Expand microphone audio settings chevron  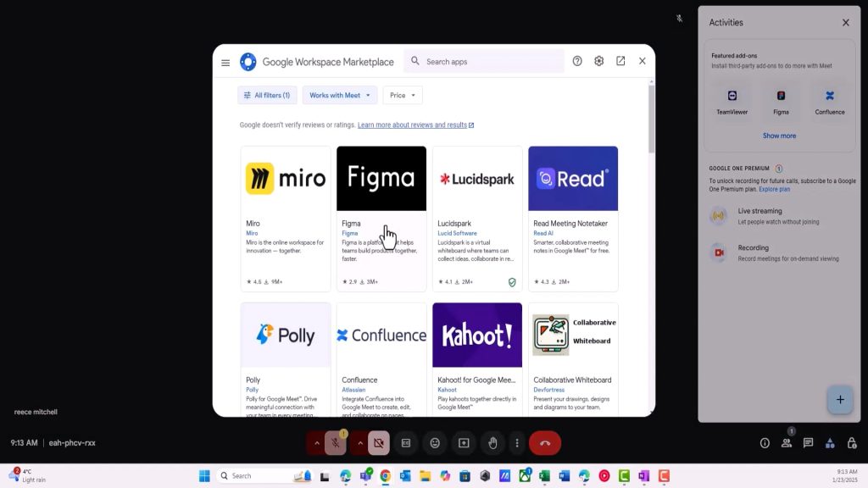[317, 443]
